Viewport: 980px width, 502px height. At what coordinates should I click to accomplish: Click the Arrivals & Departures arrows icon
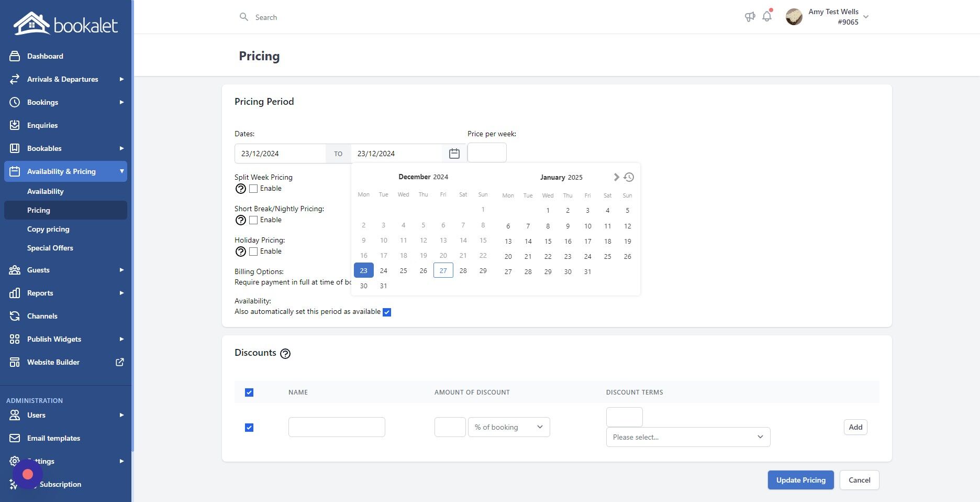pos(15,79)
